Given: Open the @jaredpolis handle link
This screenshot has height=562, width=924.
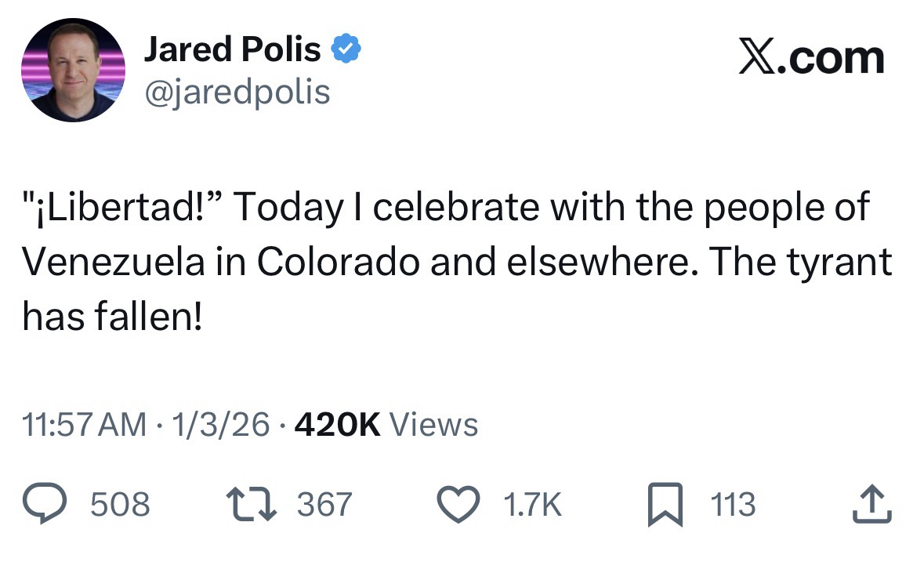Looking at the screenshot, I should click(x=236, y=92).
